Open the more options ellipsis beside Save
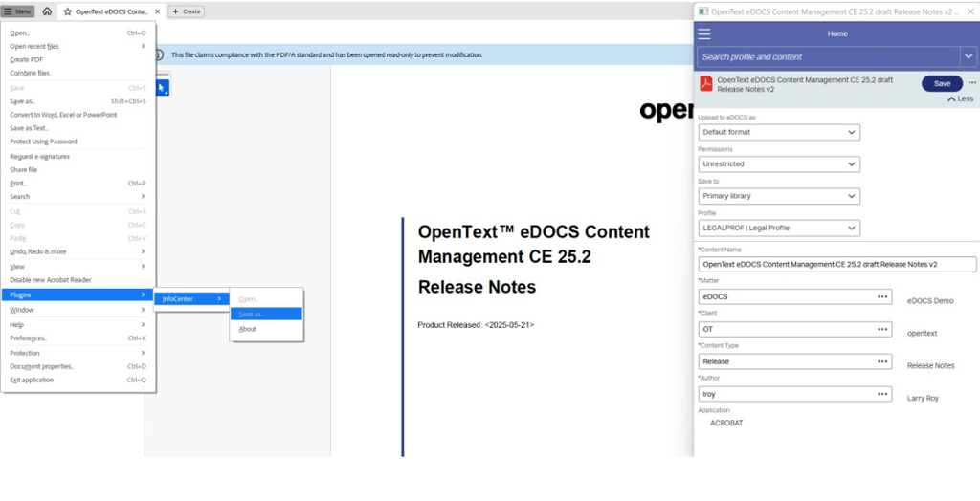Image resolution: width=980 pixels, height=501 pixels. 972,83
